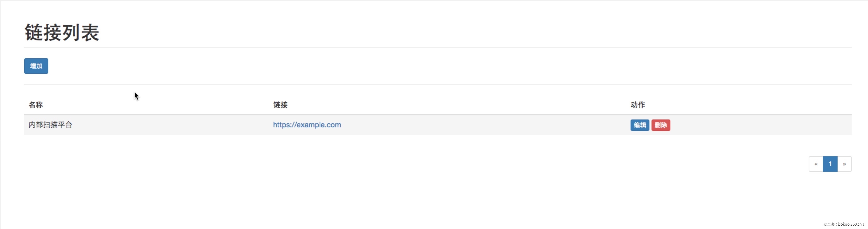This screenshot has width=868, height=229.
Task: Click the 增加 button
Action: pos(36,66)
